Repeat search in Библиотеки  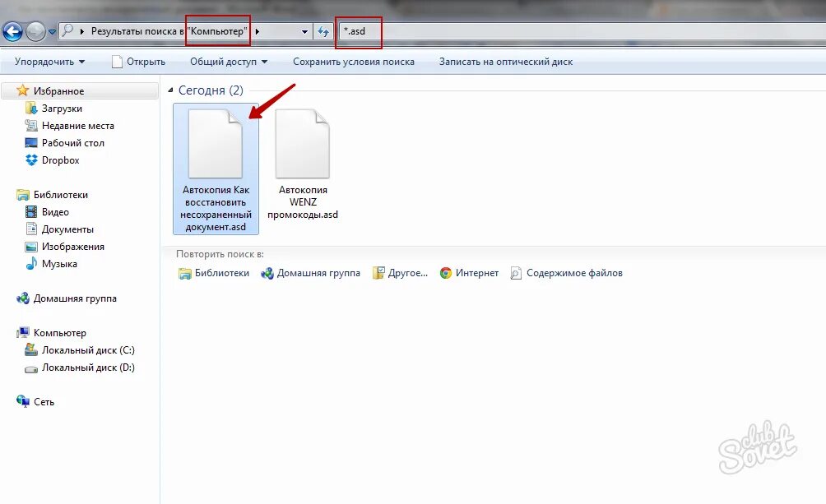(x=213, y=273)
